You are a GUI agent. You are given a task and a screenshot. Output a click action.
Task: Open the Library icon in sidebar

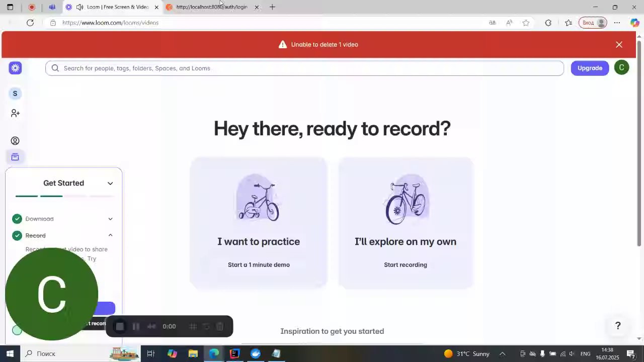pyautogui.click(x=15, y=157)
